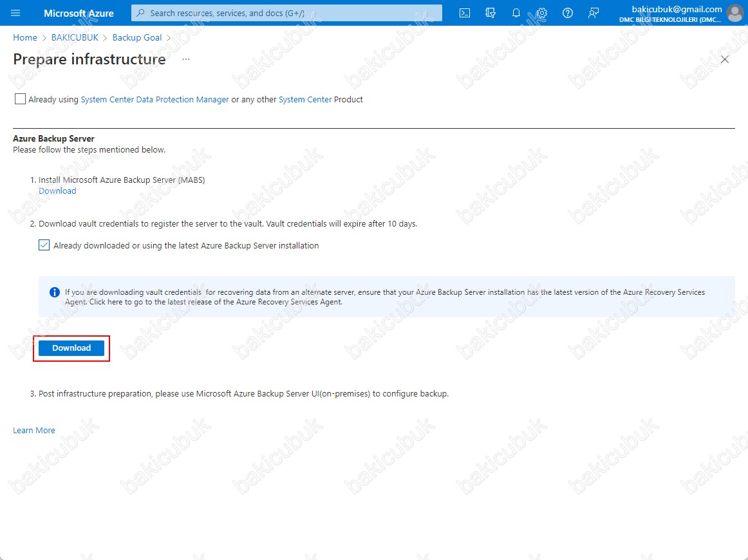This screenshot has height=560, width=748.
Task: Open the ellipsis menu beside Prepare infrastructure
Action: 186,59
